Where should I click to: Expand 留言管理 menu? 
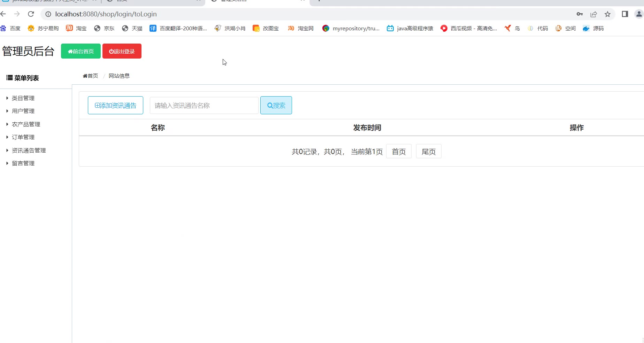point(23,163)
